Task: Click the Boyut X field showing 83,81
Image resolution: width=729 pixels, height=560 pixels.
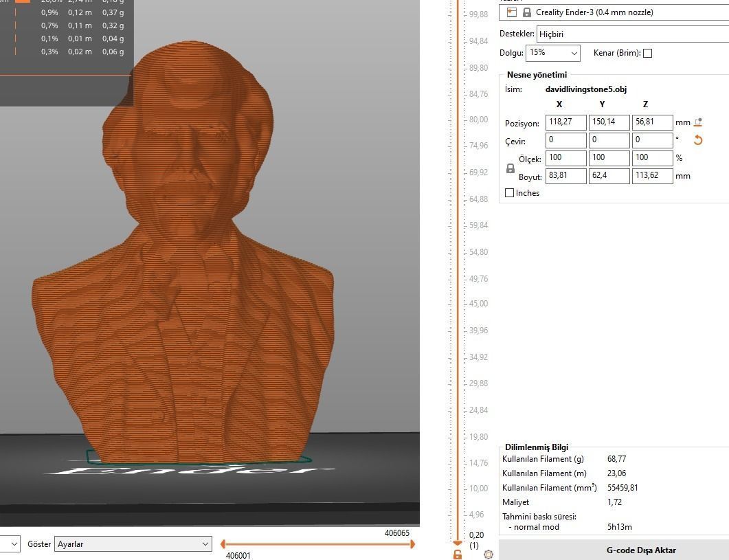Action: tap(565, 176)
